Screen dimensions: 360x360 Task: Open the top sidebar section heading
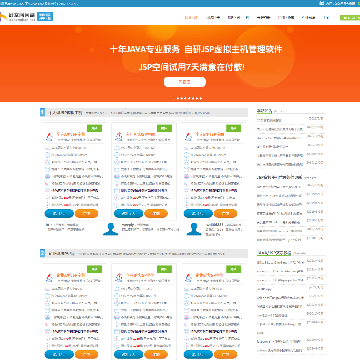click(265, 110)
